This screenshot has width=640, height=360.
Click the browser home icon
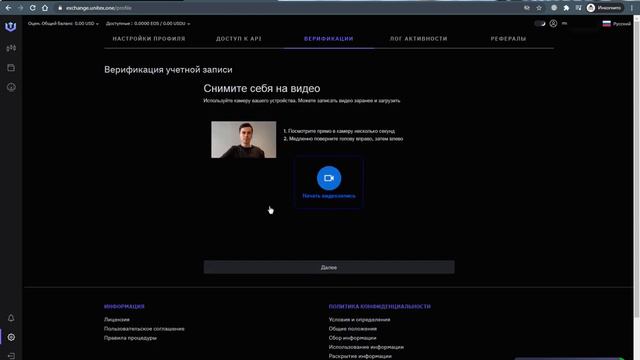coord(45,8)
